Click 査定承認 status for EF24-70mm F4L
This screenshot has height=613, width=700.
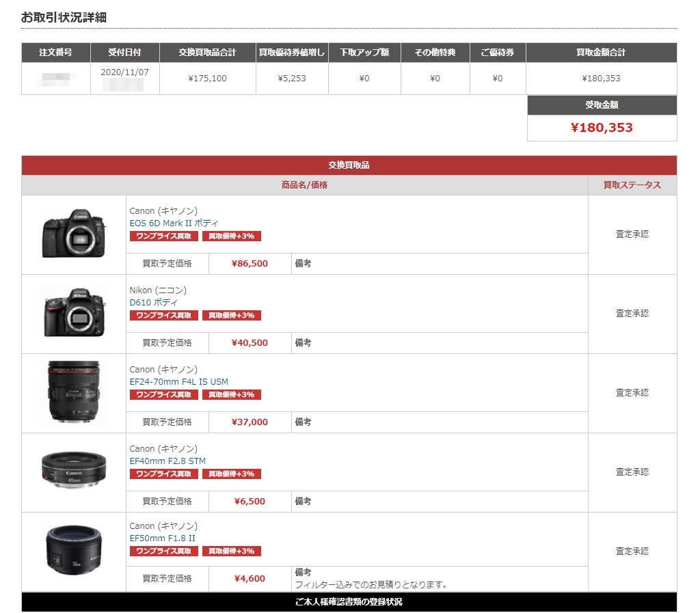632,392
